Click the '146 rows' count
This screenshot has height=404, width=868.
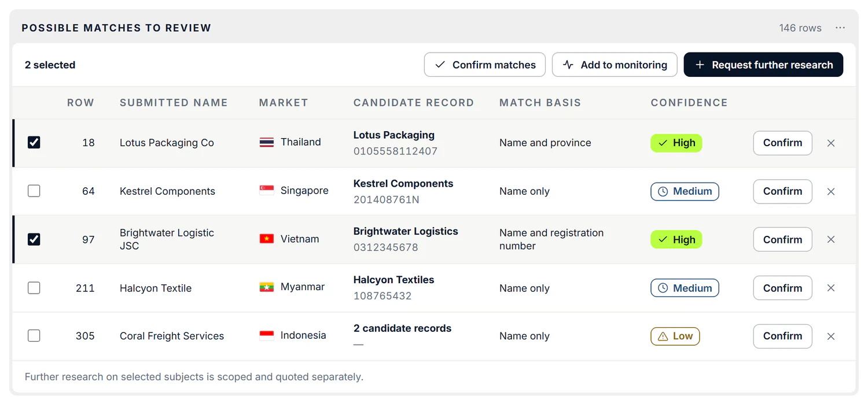tap(800, 28)
